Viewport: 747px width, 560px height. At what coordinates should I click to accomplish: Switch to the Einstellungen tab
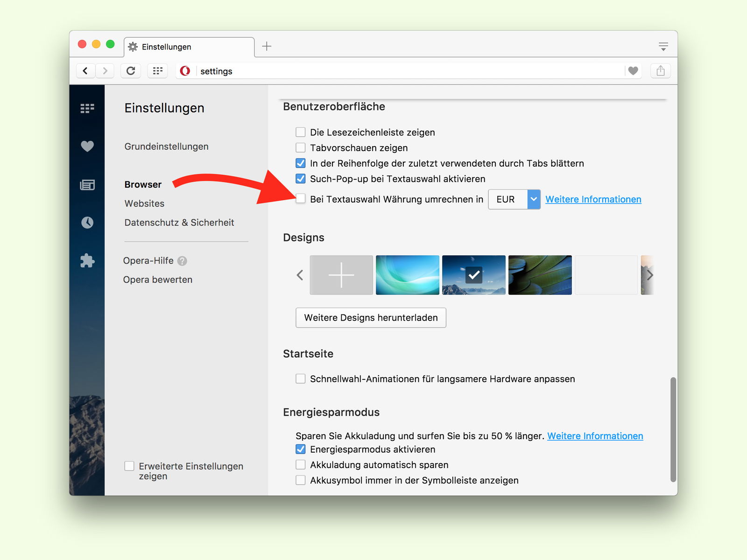coord(189,47)
